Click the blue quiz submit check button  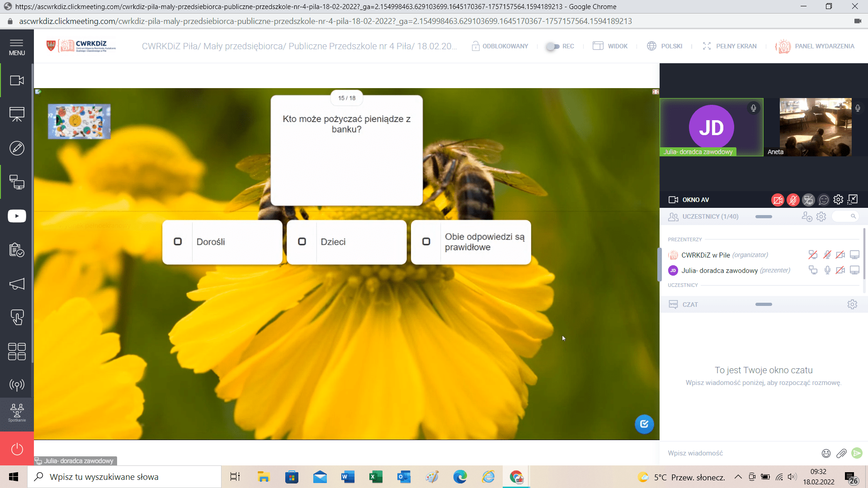click(x=644, y=424)
